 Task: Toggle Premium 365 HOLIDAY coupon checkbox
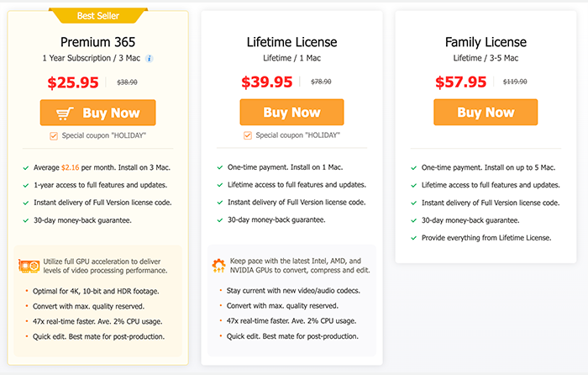point(54,136)
